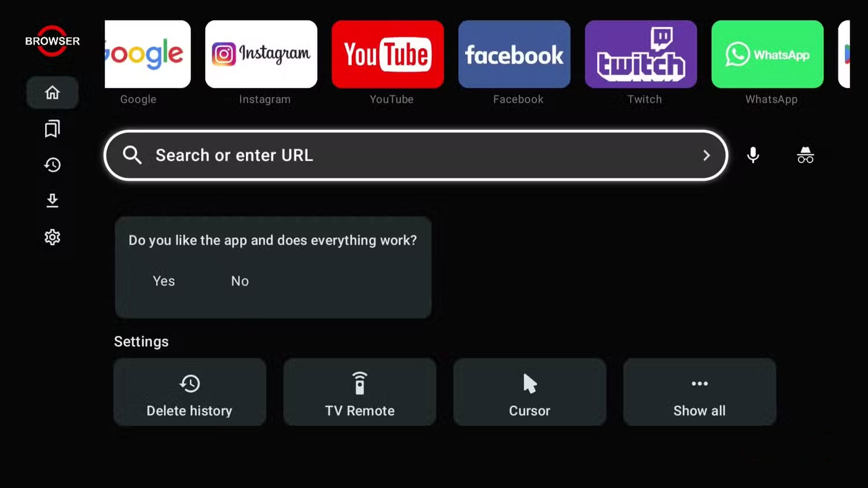The image size is (868, 488).
Task: Click the arrow at search bar end
Action: pyautogui.click(x=706, y=155)
